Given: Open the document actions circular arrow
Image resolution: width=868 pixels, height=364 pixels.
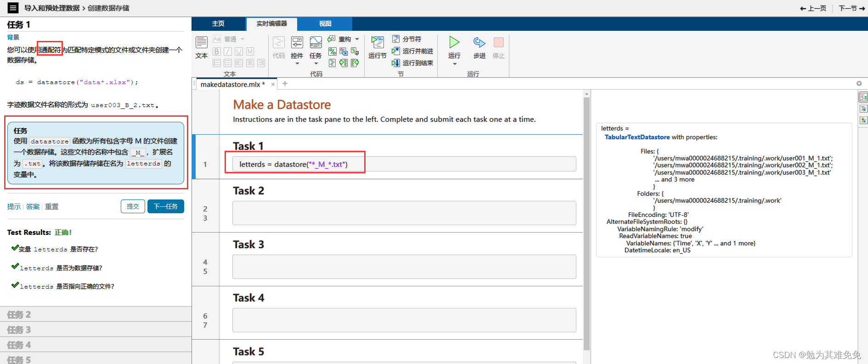Looking at the screenshot, I should (x=859, y=84).
